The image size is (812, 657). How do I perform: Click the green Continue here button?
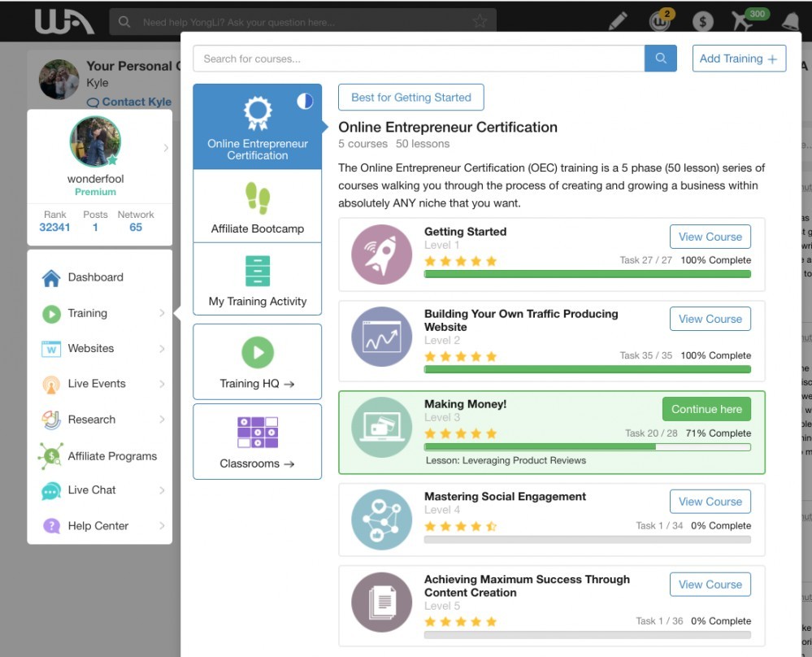pyautogui.click(x=706, y=409)
